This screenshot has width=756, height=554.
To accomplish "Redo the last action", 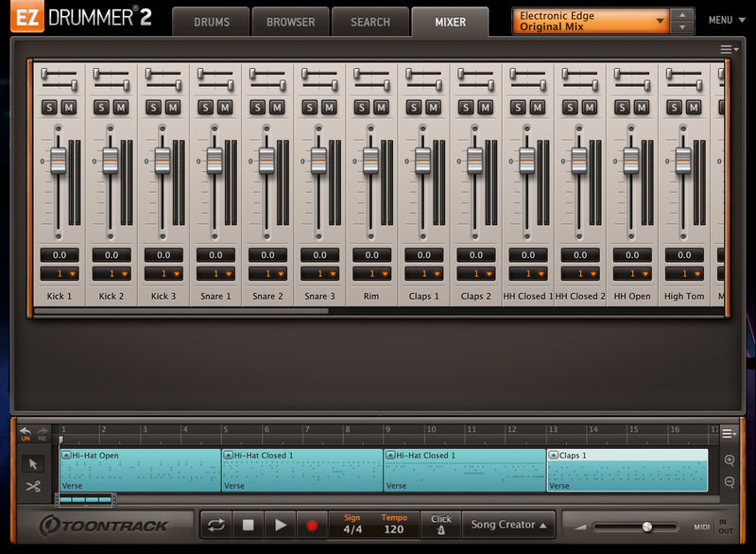I will (x=43, y=433).
